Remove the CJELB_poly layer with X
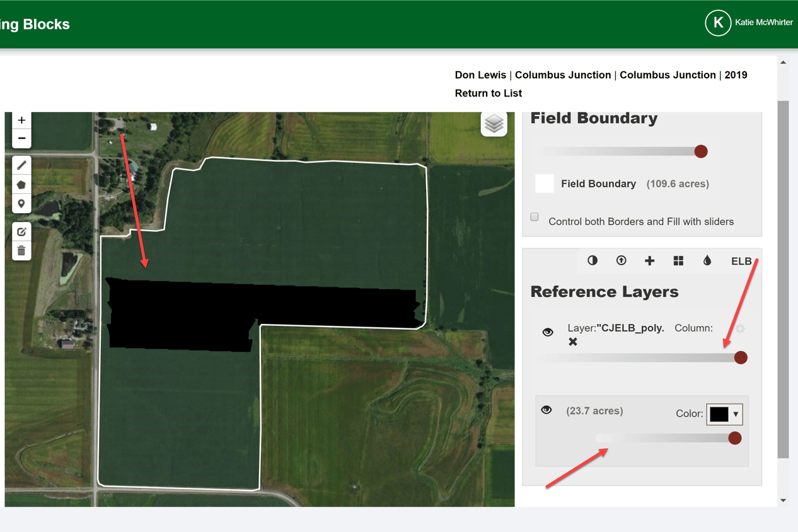This screenshot has height=532, width=798. (x=573, y=342)
